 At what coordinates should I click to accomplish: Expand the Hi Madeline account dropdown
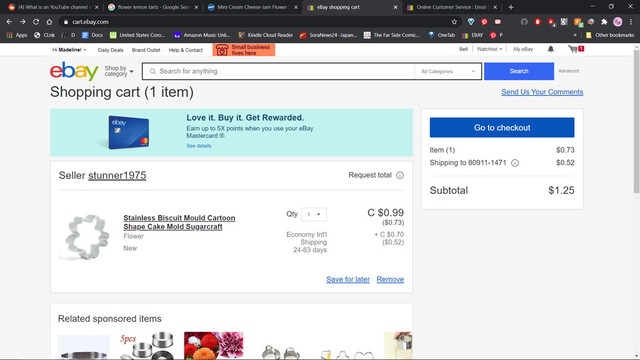(69, 50)
